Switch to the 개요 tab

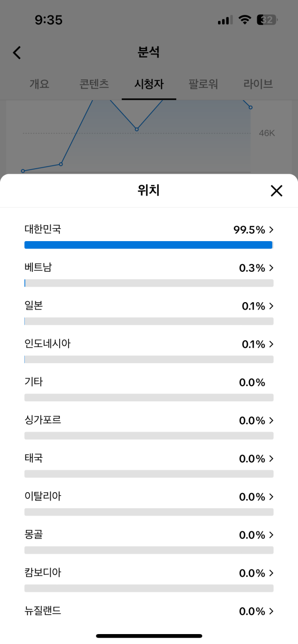(39, 84)
